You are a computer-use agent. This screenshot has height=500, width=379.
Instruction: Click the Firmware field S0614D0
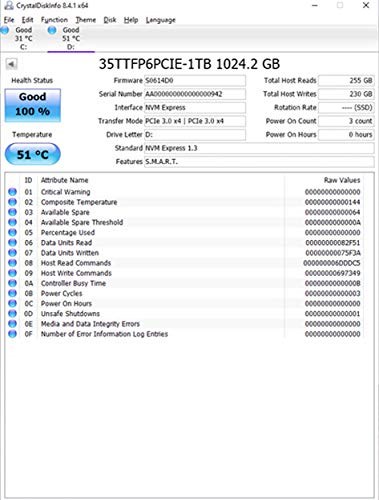195,80
